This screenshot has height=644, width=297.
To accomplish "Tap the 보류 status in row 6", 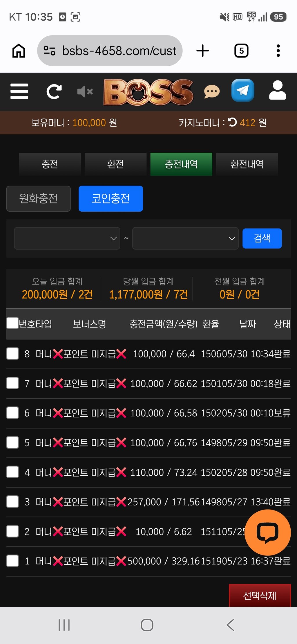I will [x=282, y=413].
